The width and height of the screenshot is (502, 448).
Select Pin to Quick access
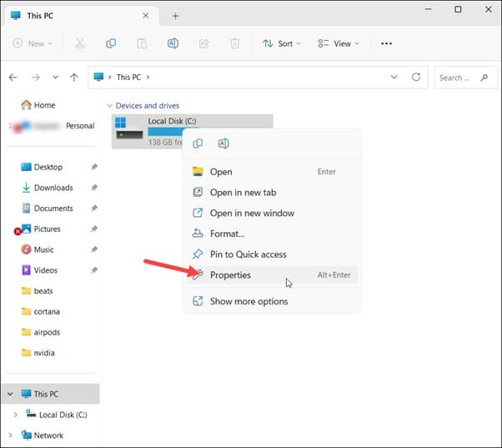pos(272,254)
